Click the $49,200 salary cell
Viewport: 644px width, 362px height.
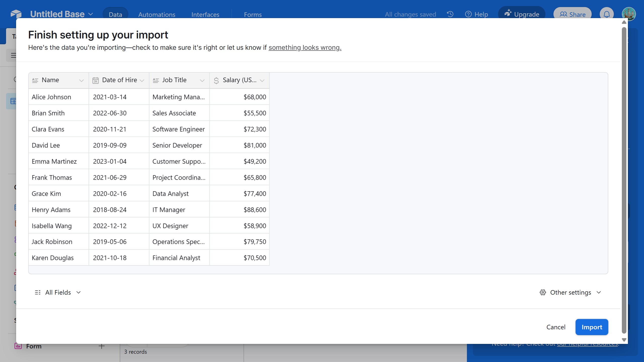(x=239, y=161)
